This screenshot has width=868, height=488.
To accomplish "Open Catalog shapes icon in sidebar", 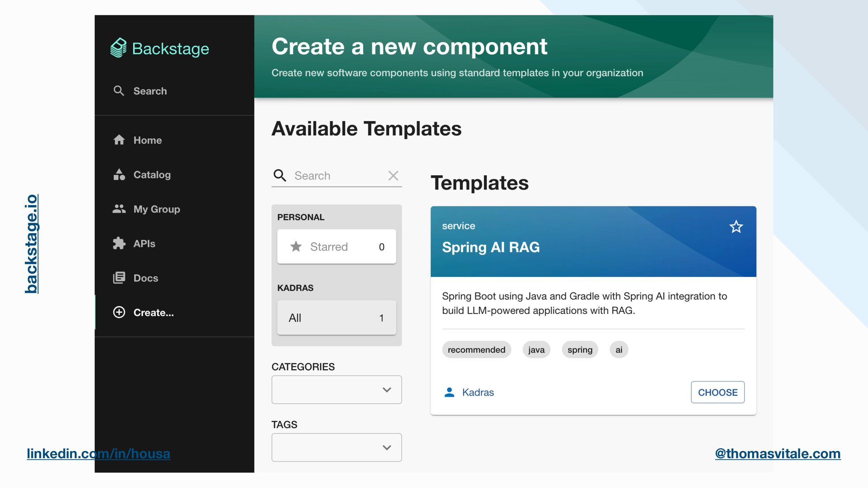I will click(119, 174).
